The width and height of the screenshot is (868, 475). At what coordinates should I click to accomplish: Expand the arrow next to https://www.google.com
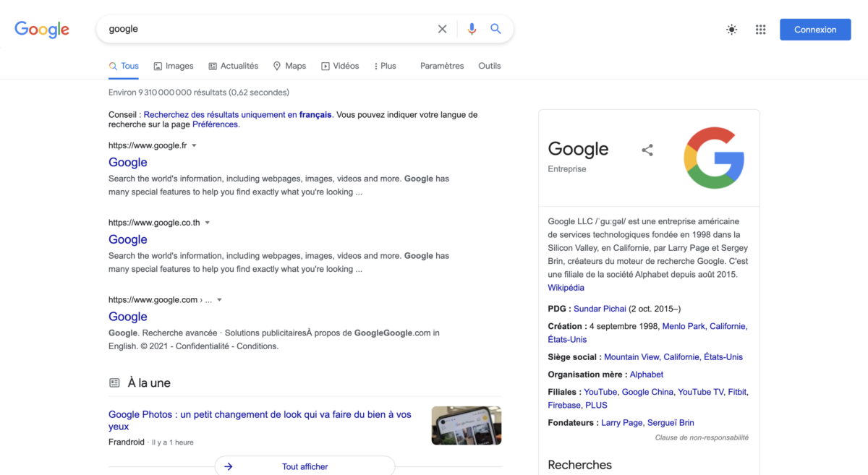click(219, 300)
